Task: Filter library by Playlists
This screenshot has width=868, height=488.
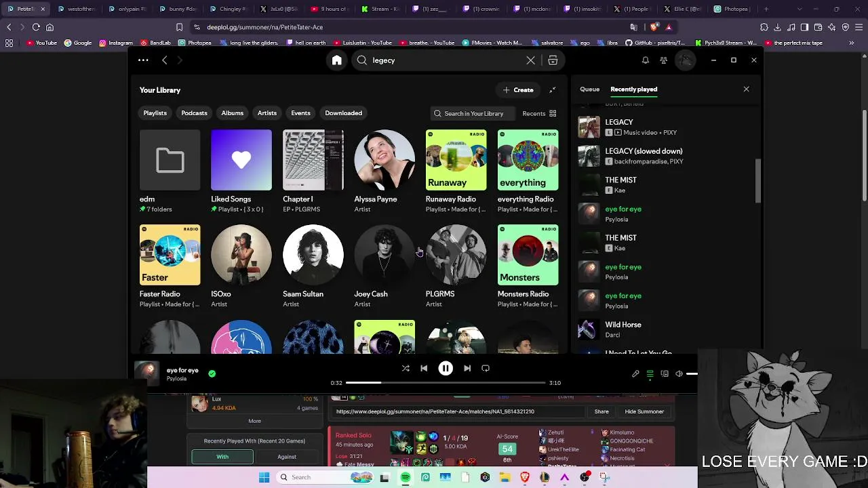Action: [155, 113]
